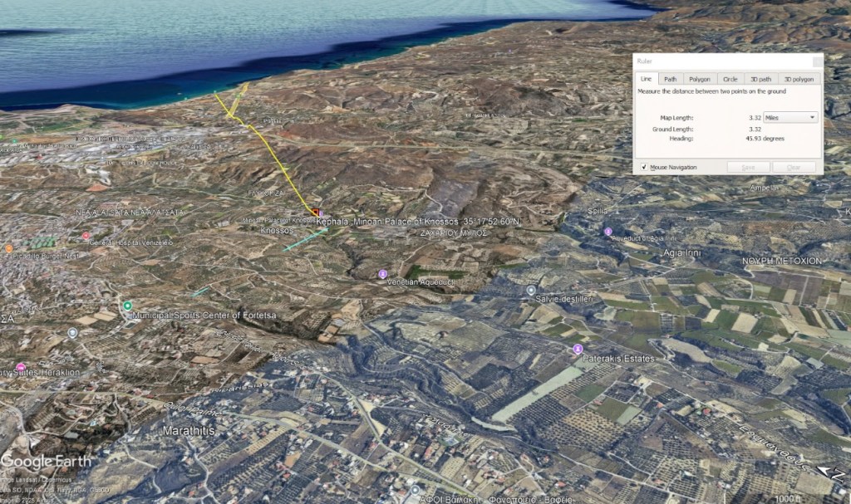The image size is (851, 504).
Task: Switch to the Path tab
Action: pos(670,79)
